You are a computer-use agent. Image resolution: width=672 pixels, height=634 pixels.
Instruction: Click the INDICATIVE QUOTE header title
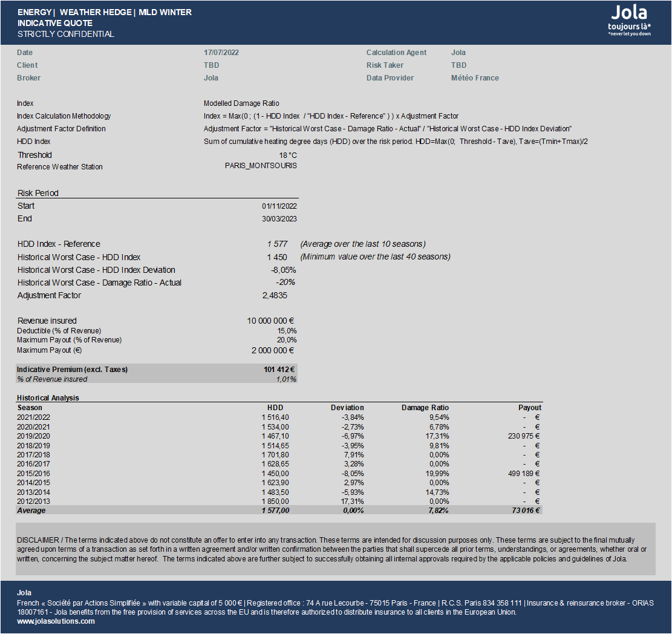click(55, 23)
